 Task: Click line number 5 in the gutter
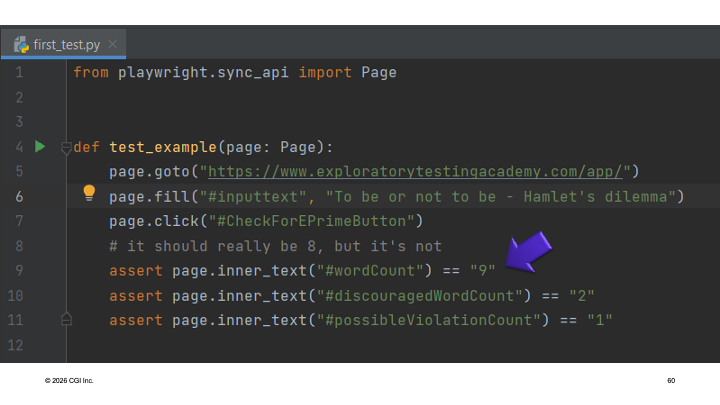click(19, 171)
